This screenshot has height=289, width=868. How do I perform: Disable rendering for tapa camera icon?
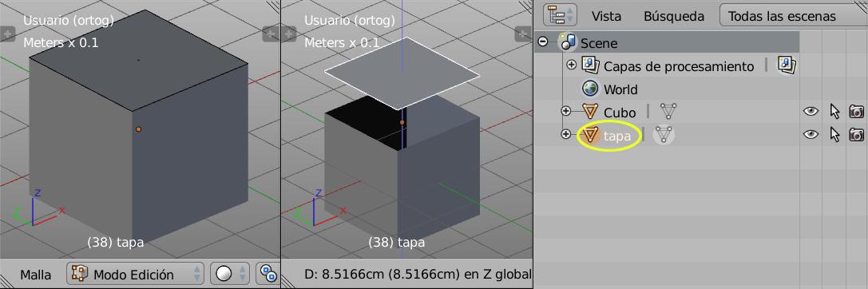point(856,135)
